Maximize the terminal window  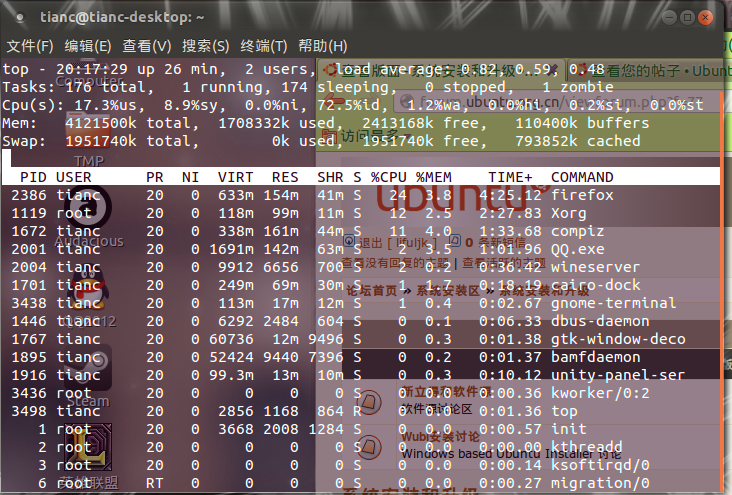pyautogui.click(x=687, y=18)
